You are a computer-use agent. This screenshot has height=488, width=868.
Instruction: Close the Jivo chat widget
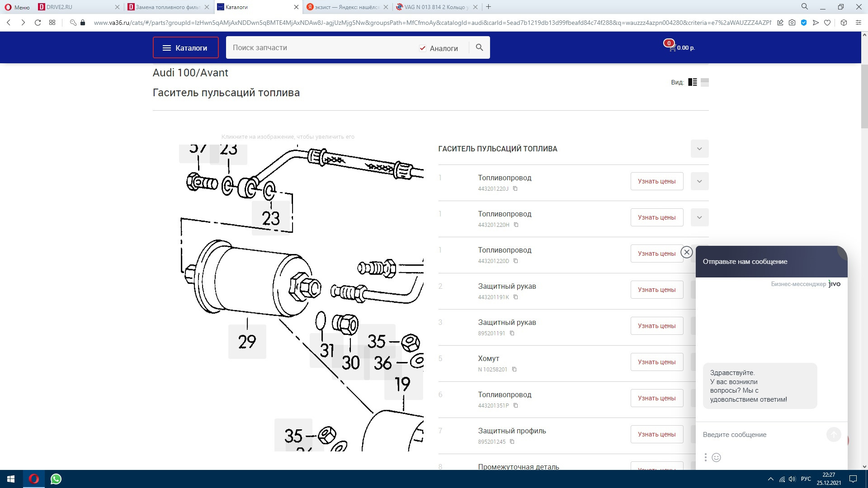pos(686,252)
